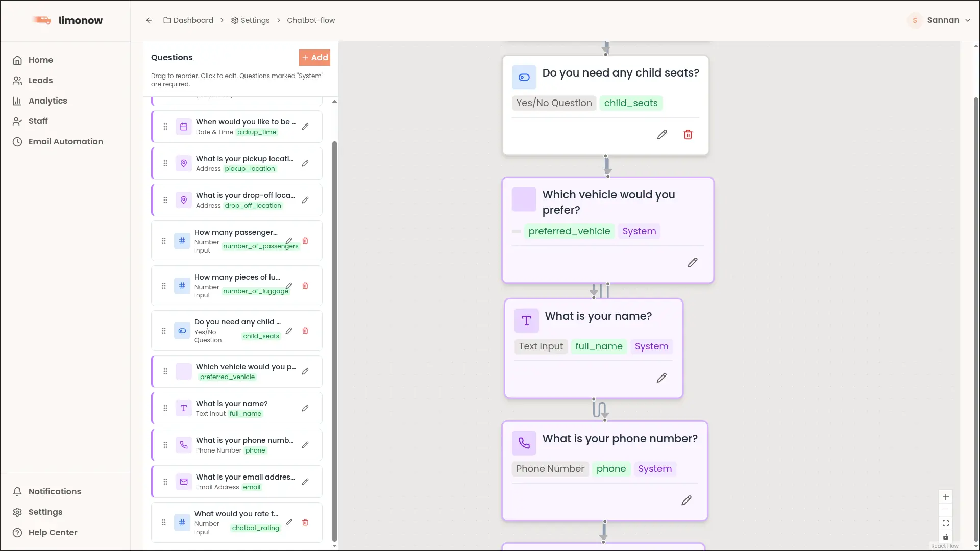Zoom out on the flow canvas

[945, 510]
